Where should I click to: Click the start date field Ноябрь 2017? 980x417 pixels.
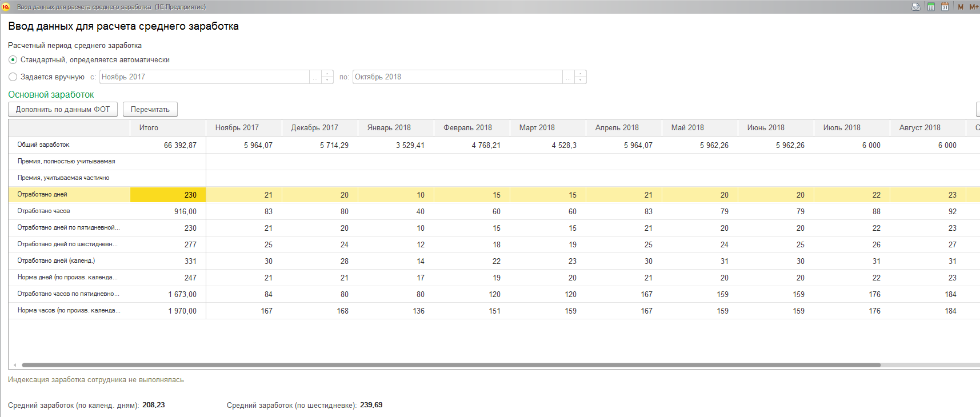pyautogui.click(x=204, y=77)
